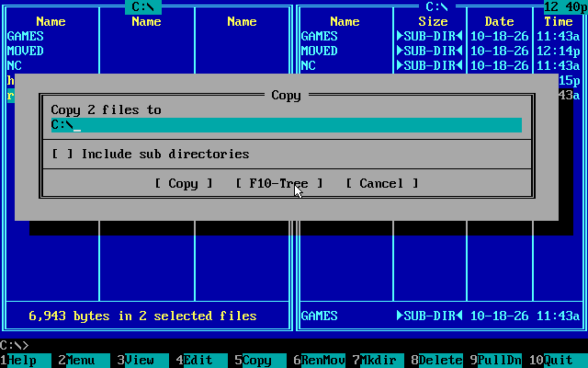Viewport: 588px width, 368px height.
Task: Click the Size column header in right panel
Action: [433, 21]
